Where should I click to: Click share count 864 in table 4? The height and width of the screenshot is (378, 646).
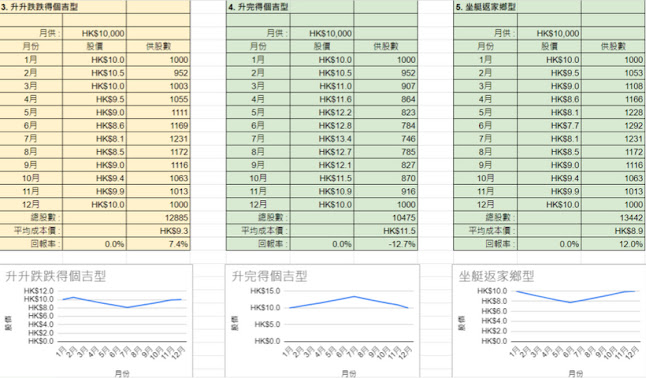pos(386,99)
